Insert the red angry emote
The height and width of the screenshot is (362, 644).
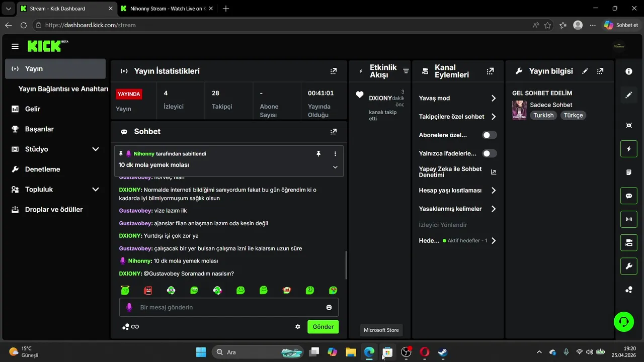(148, 290)
